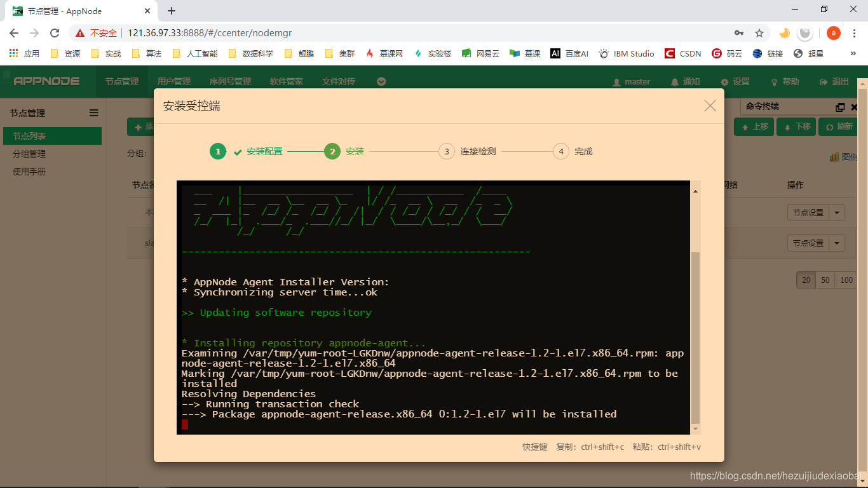Open Chrome profile avatar icon
This screenshot has height=488, width=868.
(x=833, y=33)
